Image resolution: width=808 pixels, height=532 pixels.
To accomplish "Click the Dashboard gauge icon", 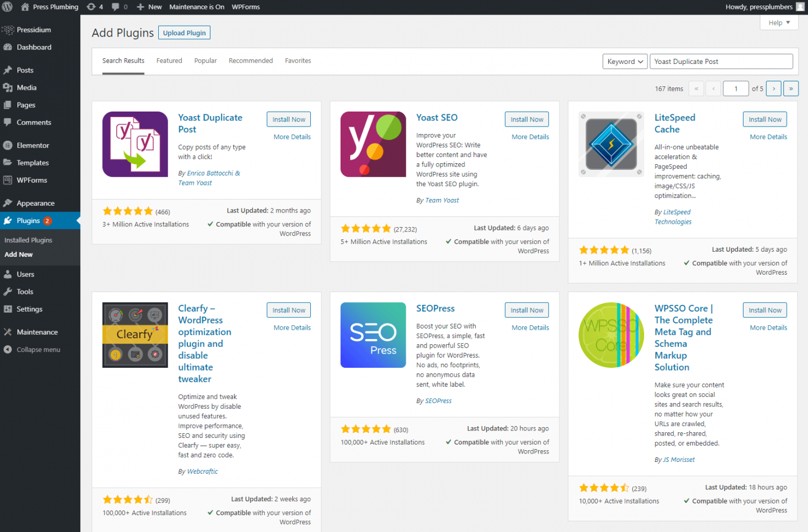I will pyautogui.click(x=8, y=47).
